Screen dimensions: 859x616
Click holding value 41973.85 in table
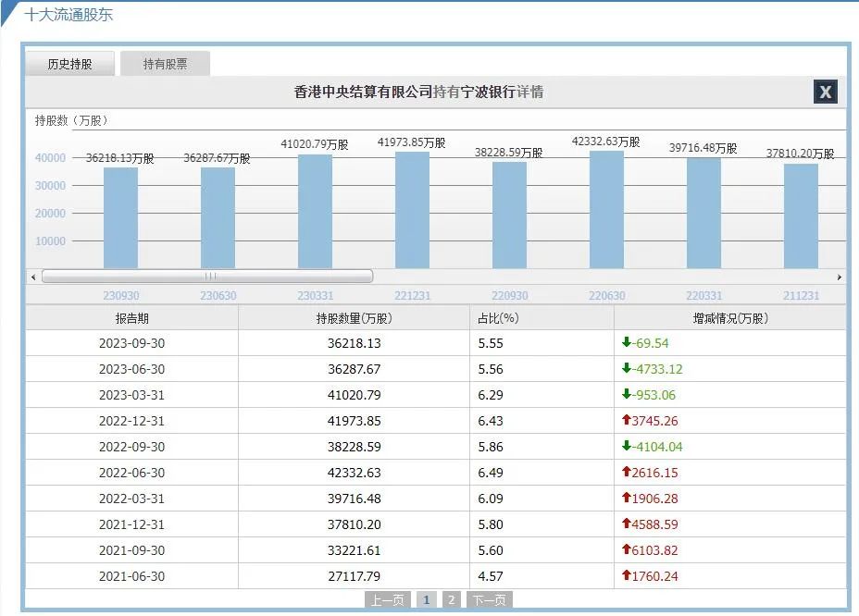click(x=354, y=421)
